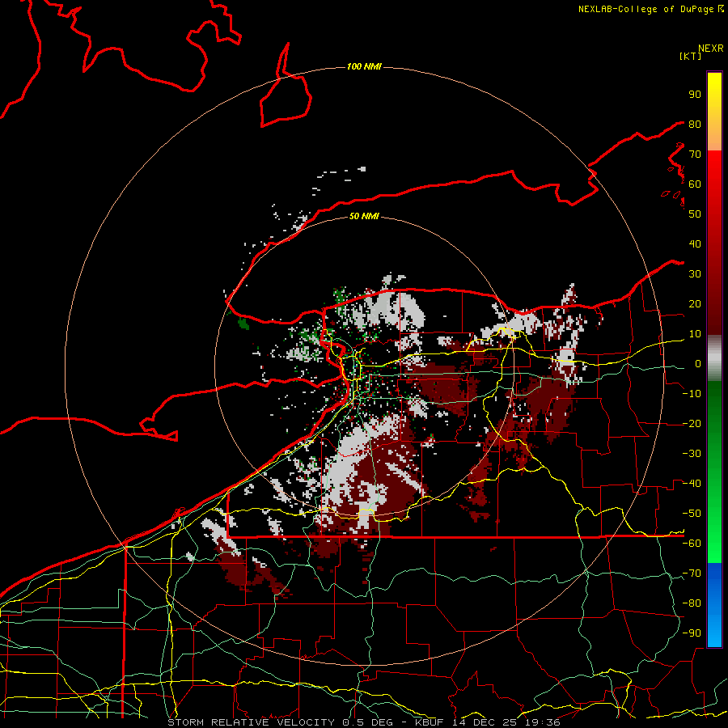Viewport: 728px width, 728px height.
Task: Click the positive 20 scale value
Action: click(695, 304)
